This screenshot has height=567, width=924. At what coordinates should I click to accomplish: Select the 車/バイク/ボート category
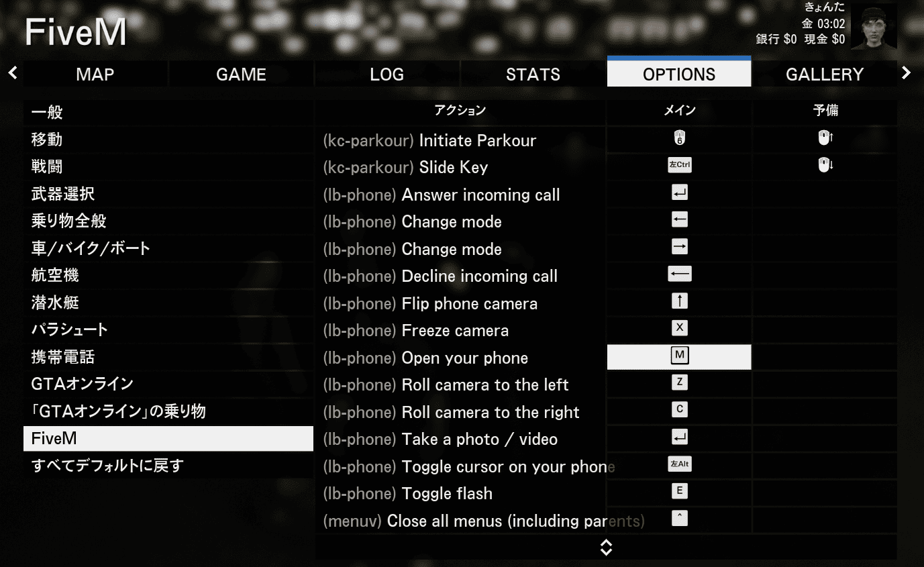[91, 248]
